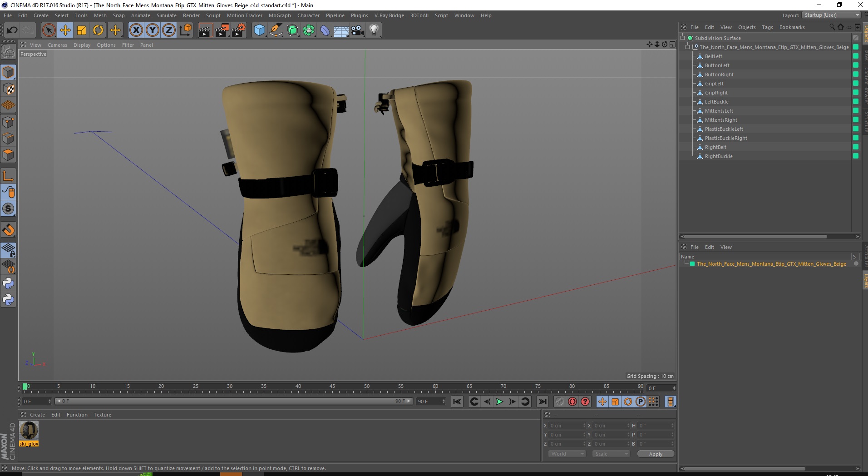
Task: Select the gloves layer name in Layer Manager
Action: [x=771, y=264]
